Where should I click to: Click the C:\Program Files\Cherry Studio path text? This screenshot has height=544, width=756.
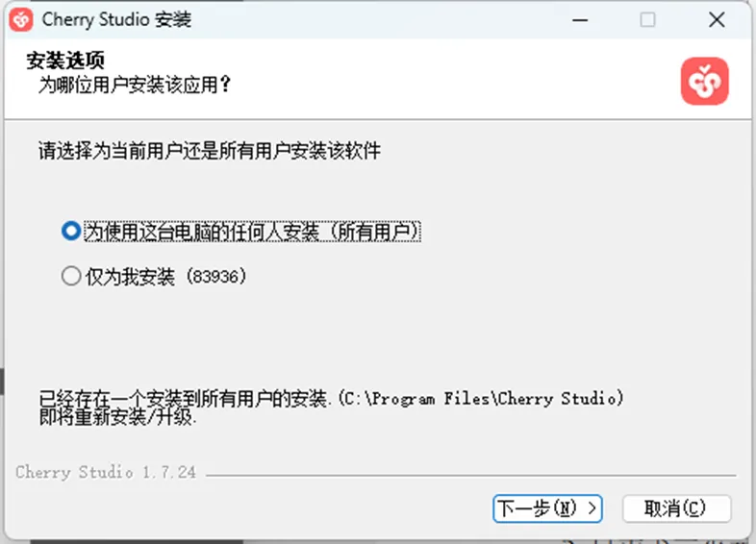(x=481, y=399)
